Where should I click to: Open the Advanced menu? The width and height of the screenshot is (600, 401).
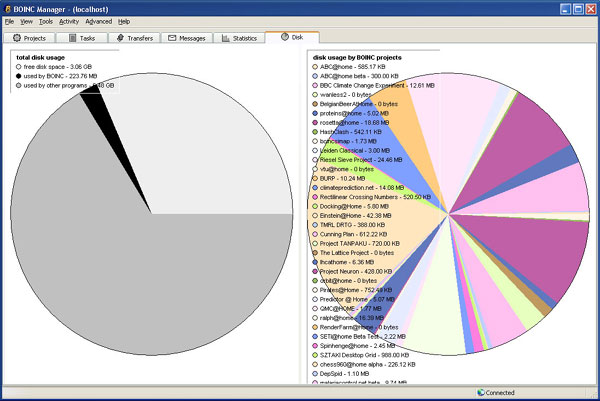coord(99,22)
